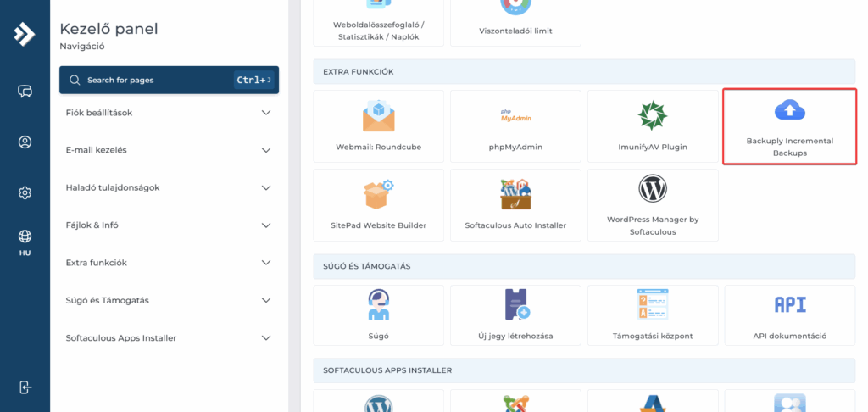Expand Súgó és Támogatás navigation chevron

(x=266, y=301)
